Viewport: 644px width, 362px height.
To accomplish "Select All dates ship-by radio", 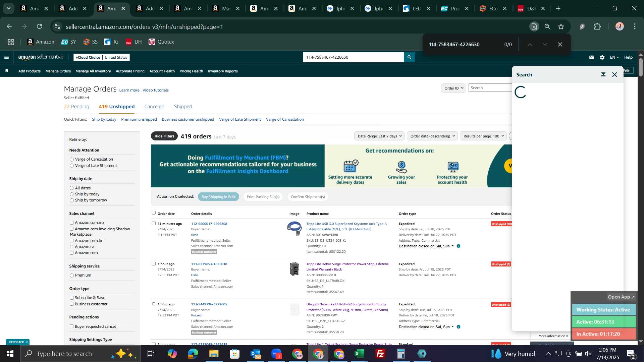I will coord(71,188).
